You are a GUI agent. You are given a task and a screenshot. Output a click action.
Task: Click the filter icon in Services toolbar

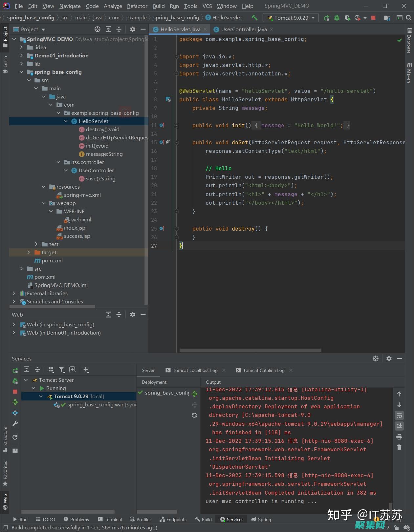pos(62,370)
